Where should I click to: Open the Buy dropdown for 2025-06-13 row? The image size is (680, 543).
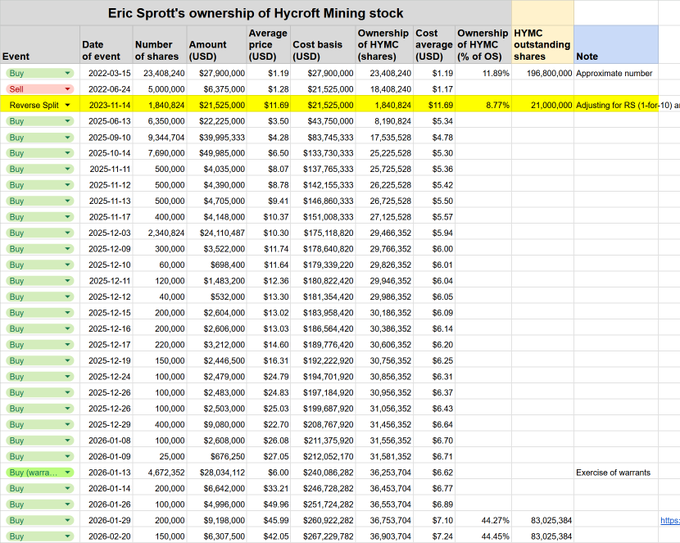tap(40, 121)
